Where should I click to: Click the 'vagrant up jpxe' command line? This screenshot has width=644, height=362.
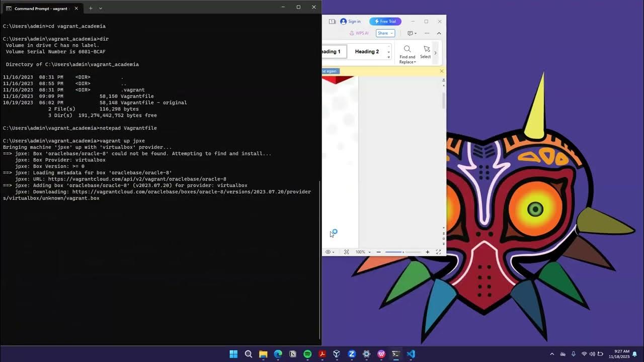coord(74,141)
